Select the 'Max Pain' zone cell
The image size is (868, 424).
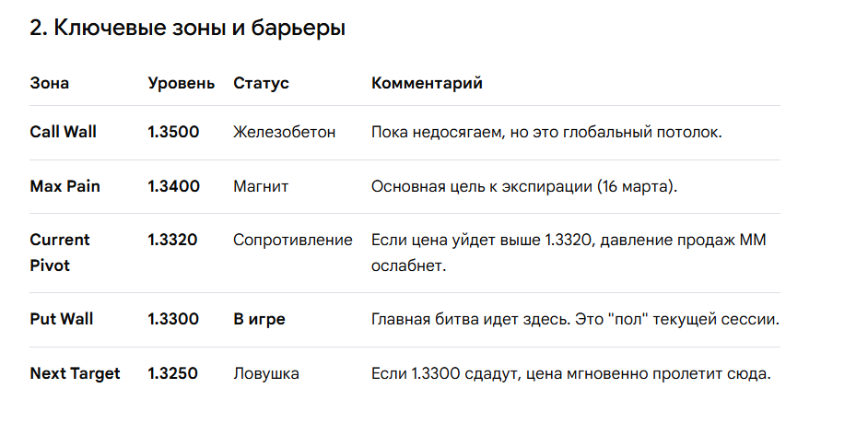point(65,186)
